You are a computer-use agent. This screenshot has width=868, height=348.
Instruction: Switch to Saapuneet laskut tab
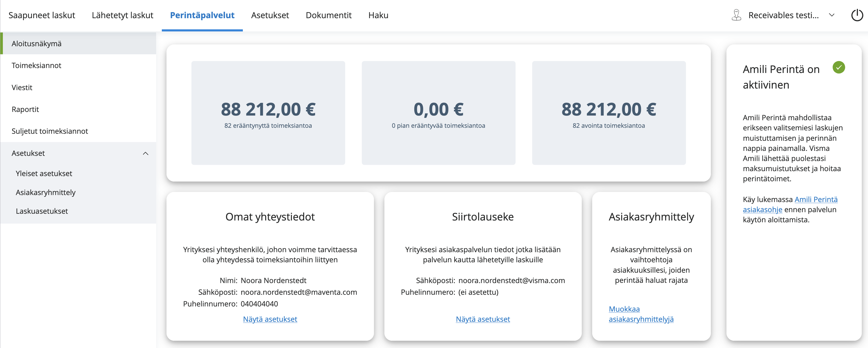coord(42,15)
